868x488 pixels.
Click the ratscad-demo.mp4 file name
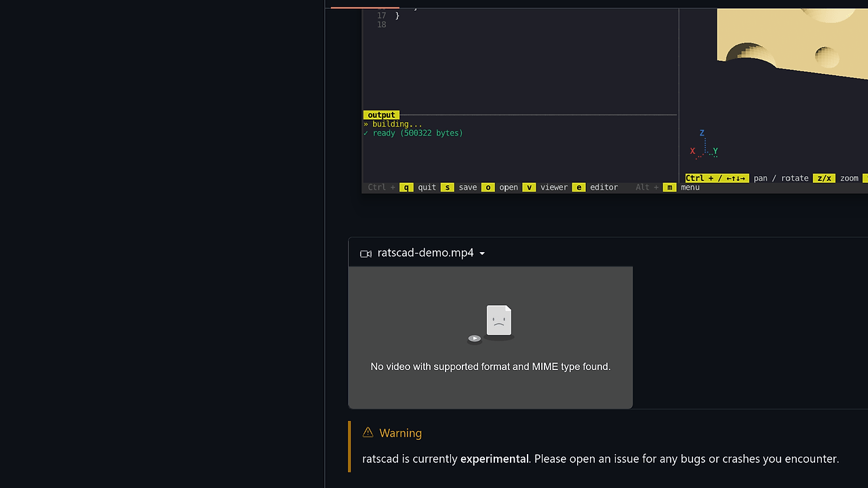pyautogui.click(x=425, y=253)
